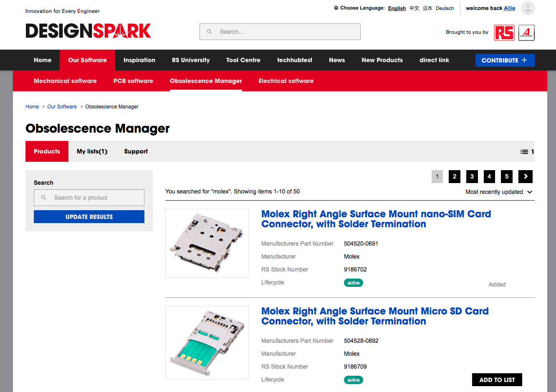Open the nano-SIM Card Connector product title
The height and width of the screenshot is (392, 556).
pos(376,219)
